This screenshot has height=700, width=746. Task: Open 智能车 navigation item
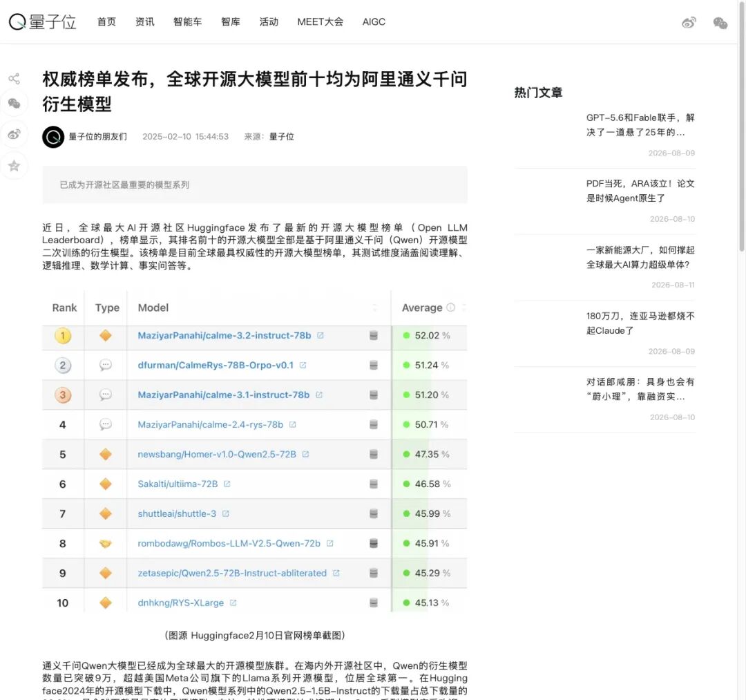point(187,22)
